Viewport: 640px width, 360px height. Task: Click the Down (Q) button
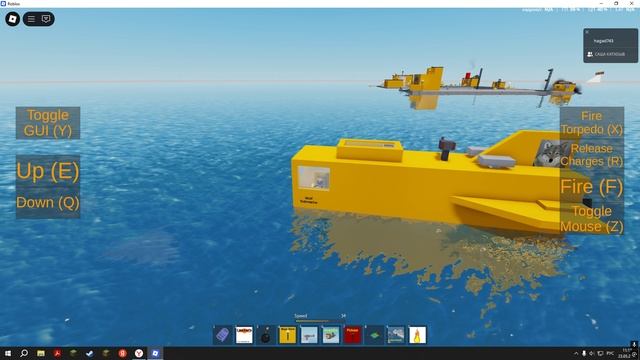coord(48,202)
